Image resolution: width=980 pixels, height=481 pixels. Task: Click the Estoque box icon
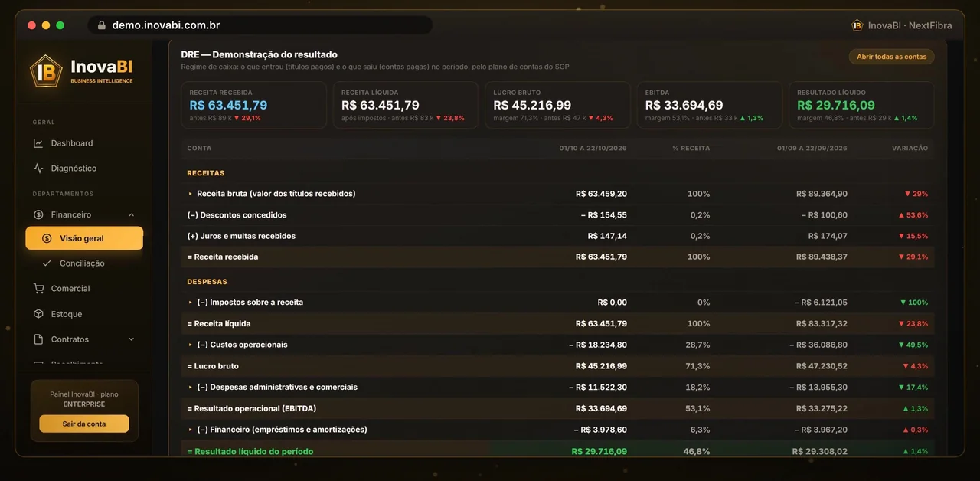tap(38, 314)
